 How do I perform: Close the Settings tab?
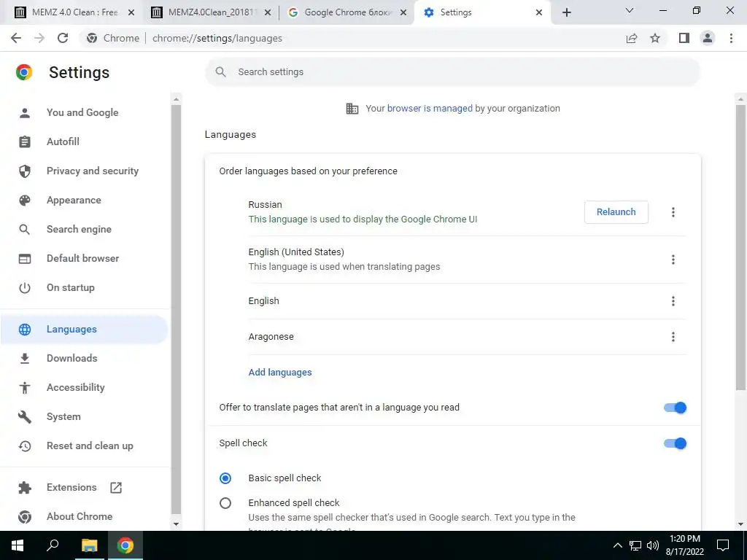(539, 12)
